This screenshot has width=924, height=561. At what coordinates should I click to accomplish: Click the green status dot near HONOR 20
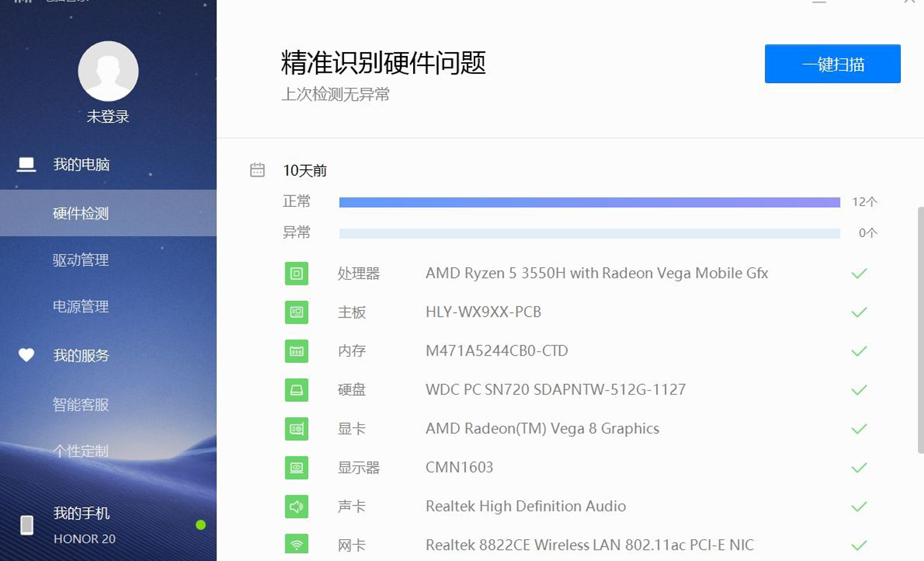(201, 526)
